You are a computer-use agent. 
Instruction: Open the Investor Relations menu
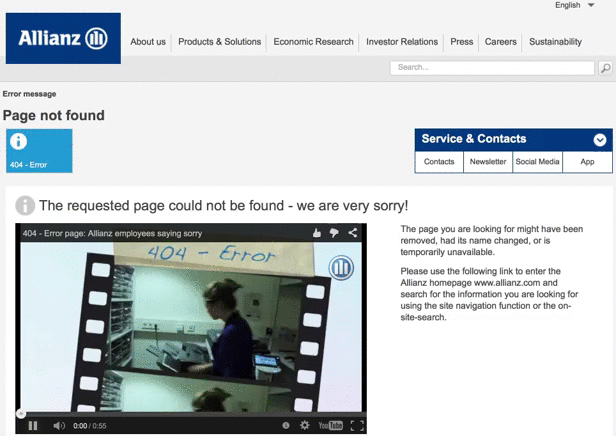[x=402, y=42]
